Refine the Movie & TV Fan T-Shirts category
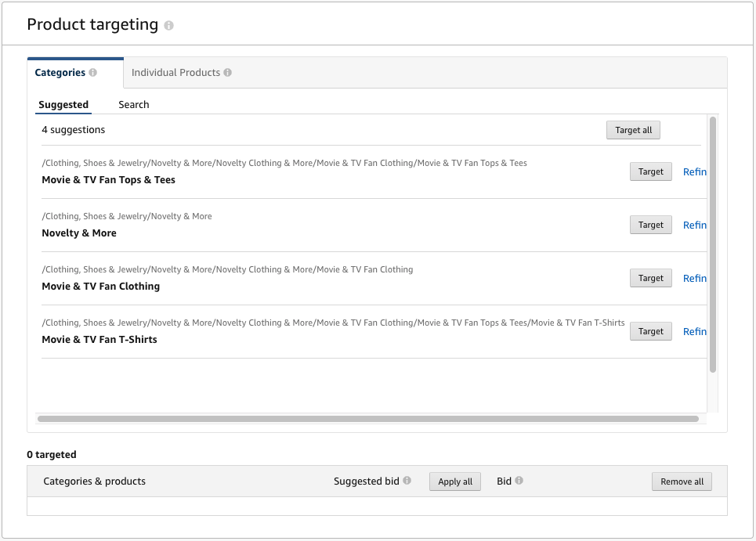 tap(695, 331)
